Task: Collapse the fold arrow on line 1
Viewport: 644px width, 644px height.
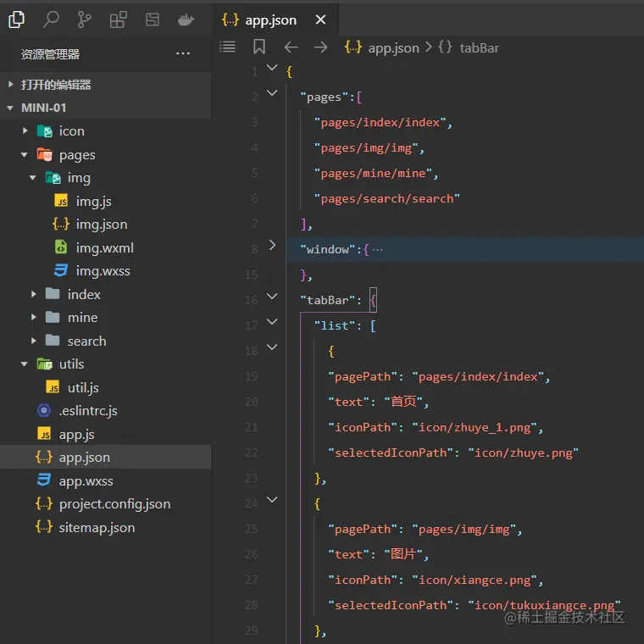Action: 272,67
